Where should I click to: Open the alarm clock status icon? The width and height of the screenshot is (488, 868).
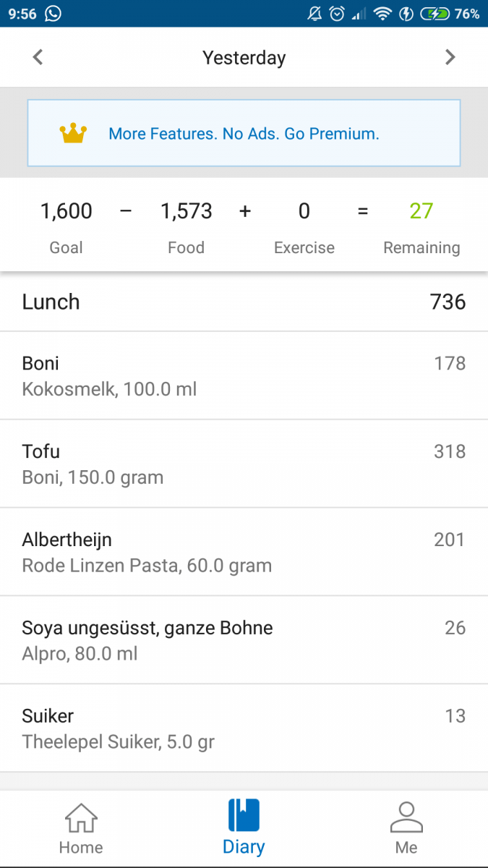pos(335,12)
